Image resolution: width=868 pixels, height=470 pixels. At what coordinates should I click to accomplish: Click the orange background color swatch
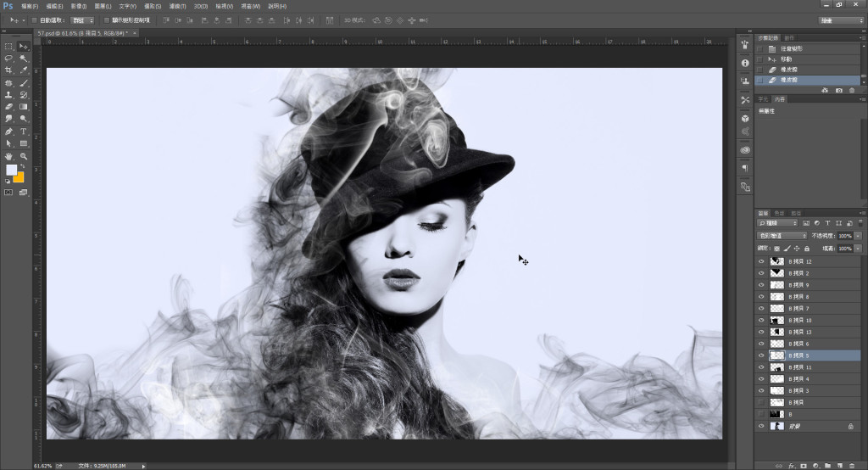tap(19, 177)
